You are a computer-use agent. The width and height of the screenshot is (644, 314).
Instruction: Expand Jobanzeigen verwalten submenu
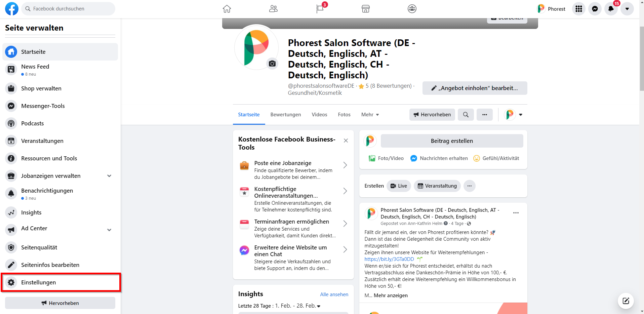(109, 176)
